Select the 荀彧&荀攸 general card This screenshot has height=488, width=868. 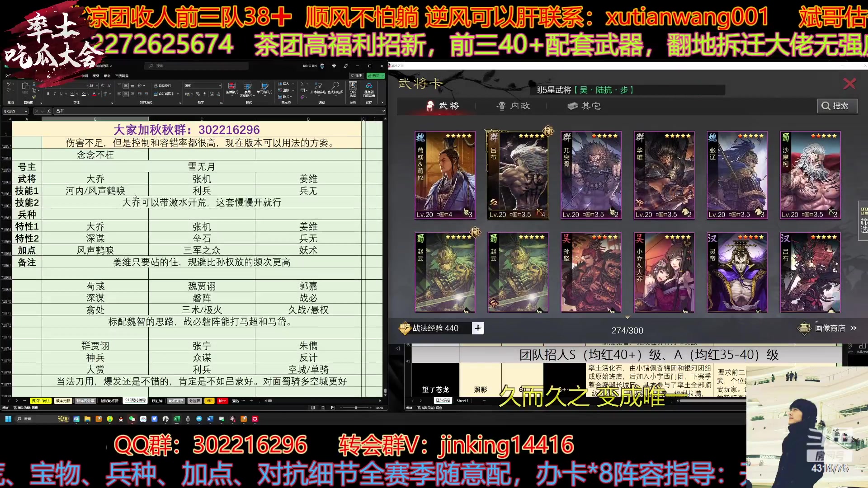pyautogui.click(x=445, y=175)
